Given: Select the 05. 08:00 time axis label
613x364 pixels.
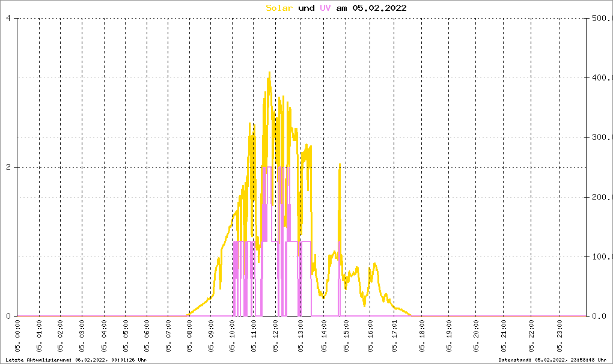Looking at the screenshot, I should pos(189,337).
